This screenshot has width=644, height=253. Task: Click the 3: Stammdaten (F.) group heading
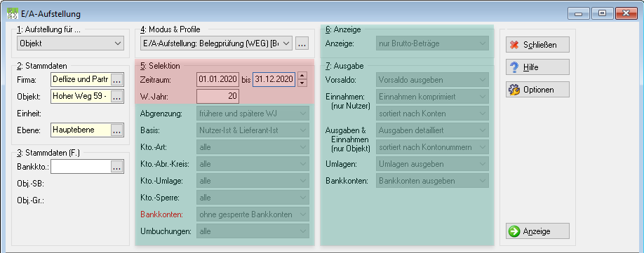pos(48,153)
